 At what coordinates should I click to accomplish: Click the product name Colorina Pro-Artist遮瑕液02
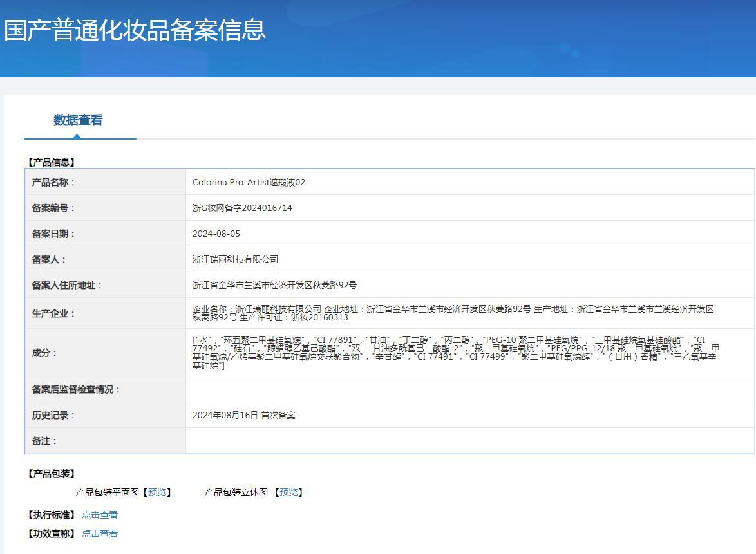click(249, 182)
